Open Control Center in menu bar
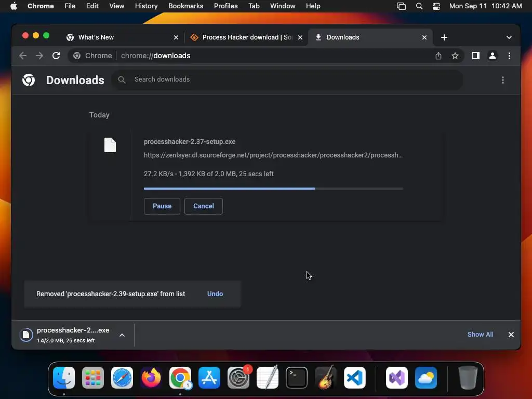The image size is (532, 399). click(x=436, y=6)
